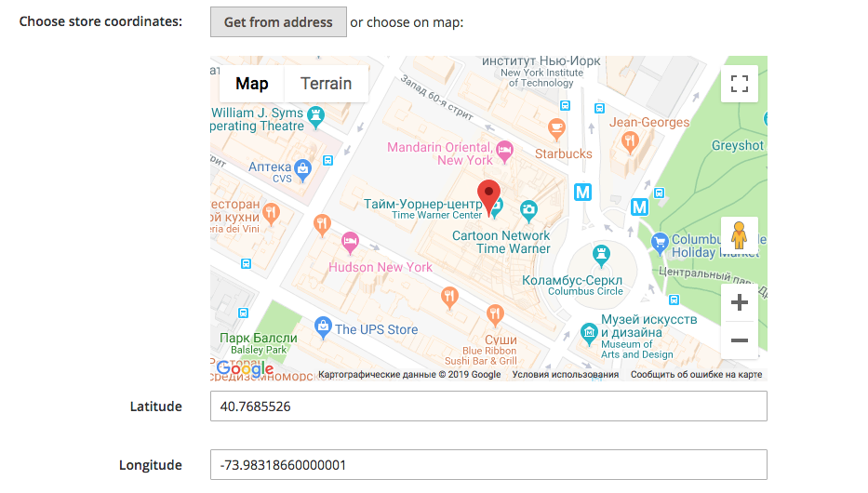Open the Mandarin Oriental hotel marker
This screenshot has height=493, width=868.
504,151
